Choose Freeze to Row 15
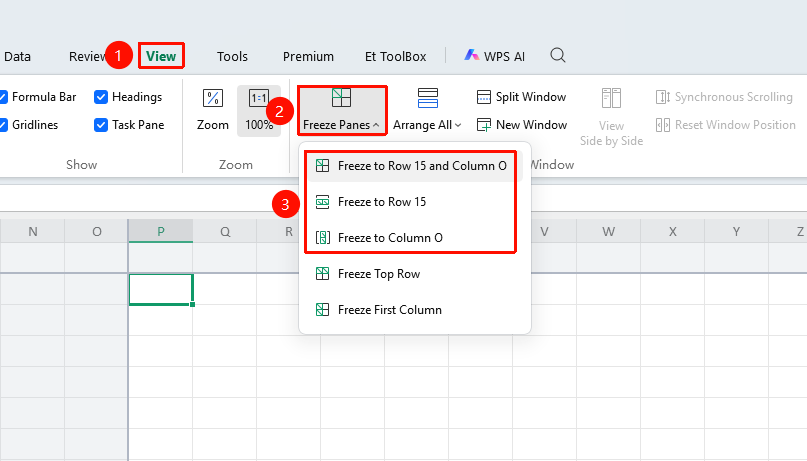The height and width of the screenshot is (461, 807). [x=416, y=202]
